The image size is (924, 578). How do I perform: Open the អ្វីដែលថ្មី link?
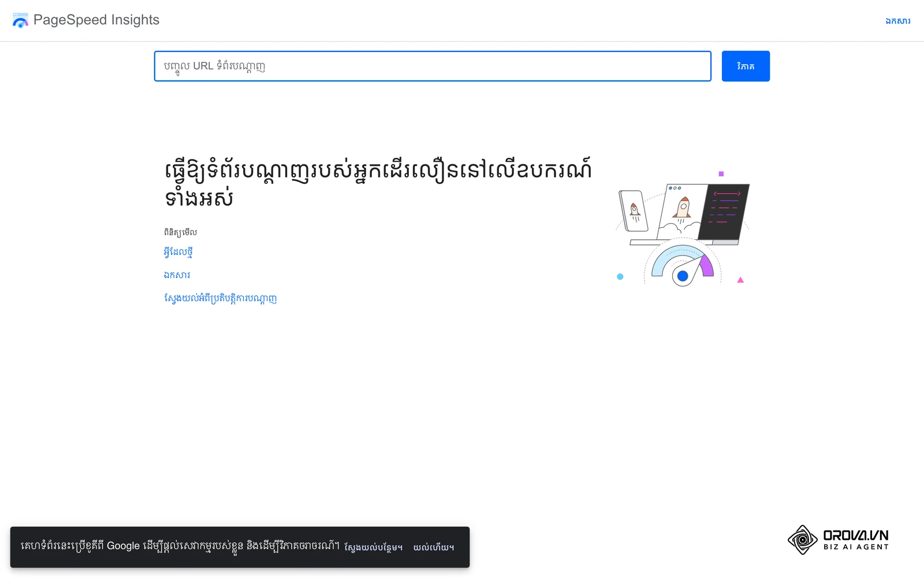coord(178,252)
